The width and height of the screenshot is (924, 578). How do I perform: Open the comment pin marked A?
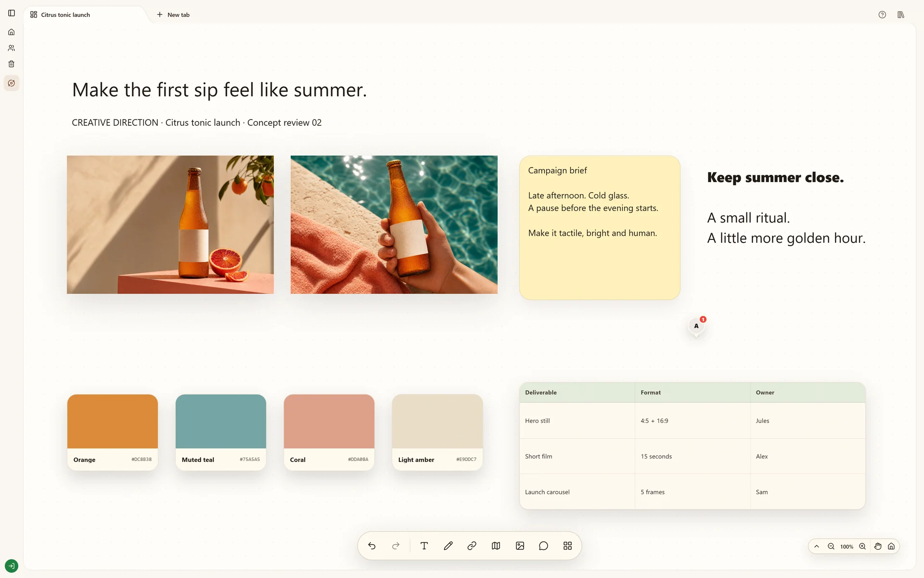coord(696,326)
